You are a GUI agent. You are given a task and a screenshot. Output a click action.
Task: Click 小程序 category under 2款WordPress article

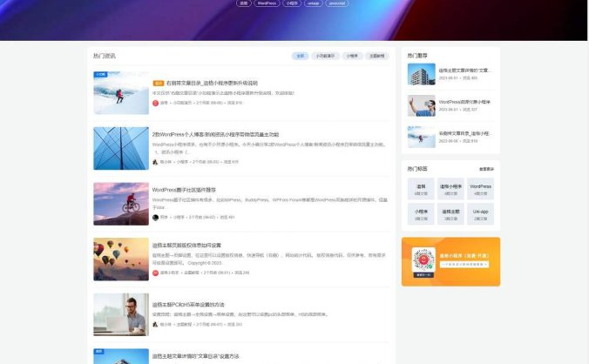tap(182, 162)
